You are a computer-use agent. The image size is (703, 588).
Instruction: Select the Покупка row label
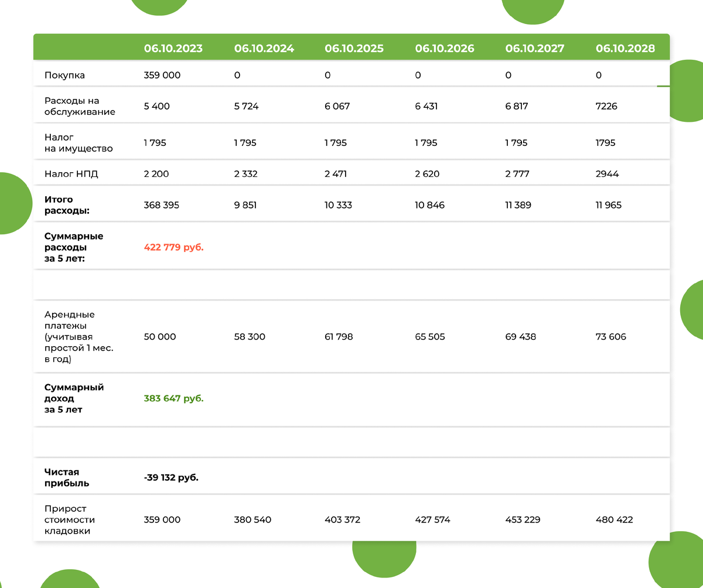(64, 76)
